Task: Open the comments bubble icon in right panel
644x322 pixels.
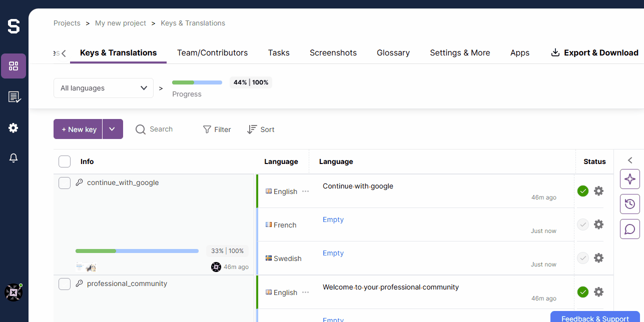Action: [x=629, y=229]
